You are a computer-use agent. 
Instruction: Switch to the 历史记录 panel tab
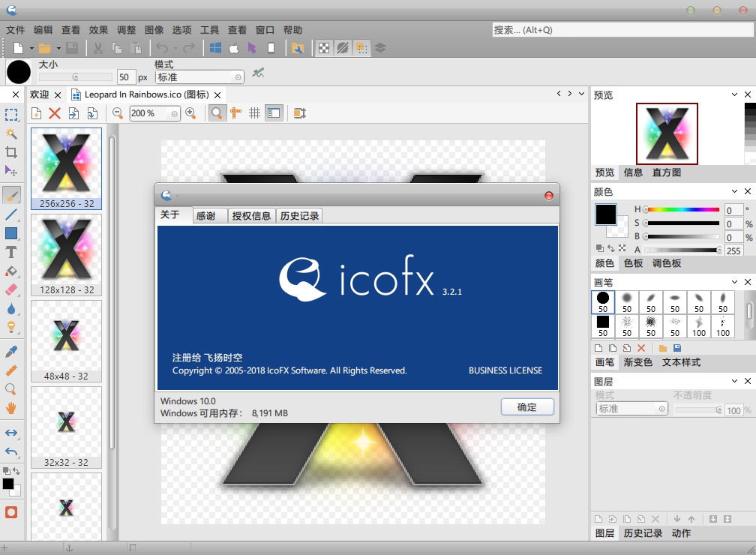tap(642, 533)
